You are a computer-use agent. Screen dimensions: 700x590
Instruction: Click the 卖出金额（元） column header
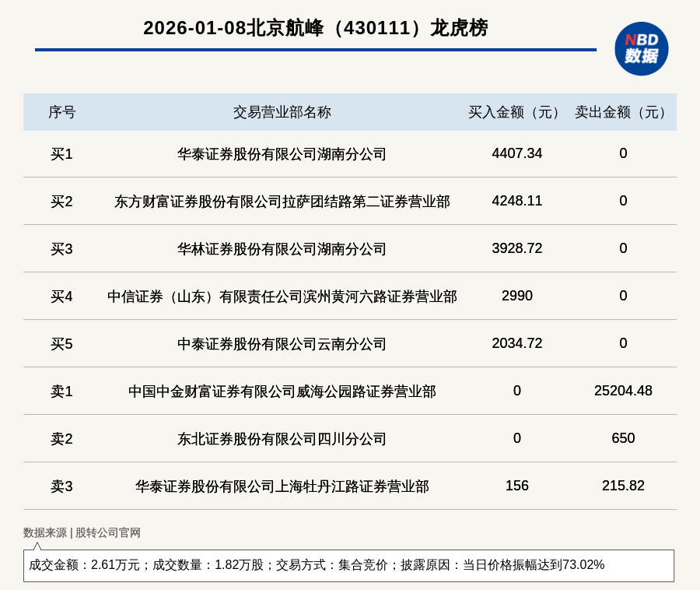(623, 112)
